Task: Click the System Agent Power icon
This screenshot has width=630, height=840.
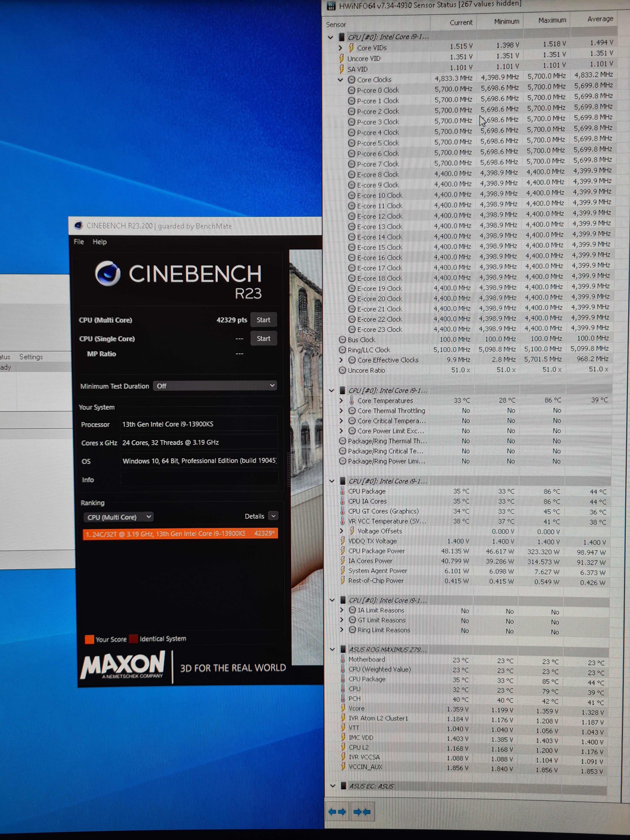Action: point(343,570)
